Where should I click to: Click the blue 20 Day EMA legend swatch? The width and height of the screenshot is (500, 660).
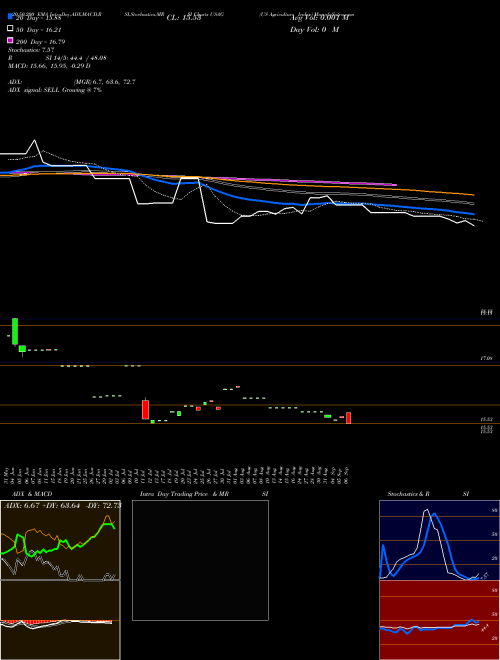(10, 16)
